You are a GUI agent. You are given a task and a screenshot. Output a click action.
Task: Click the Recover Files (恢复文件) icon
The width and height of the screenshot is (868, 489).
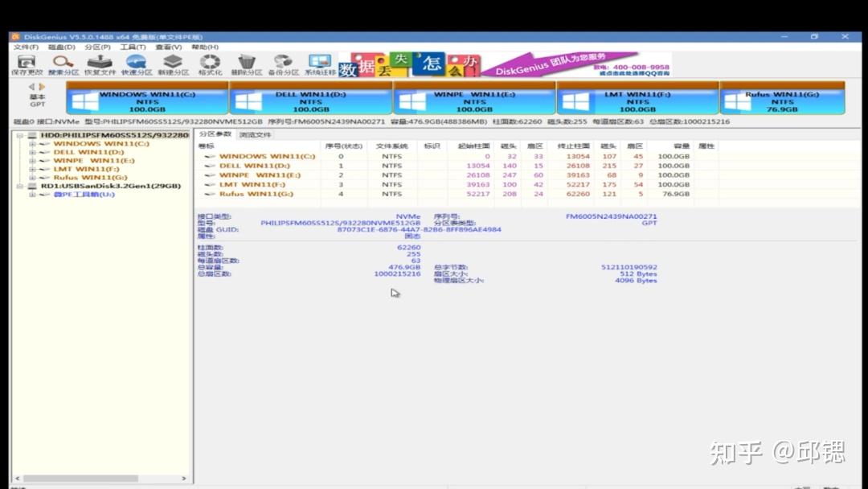pos(100,64)
